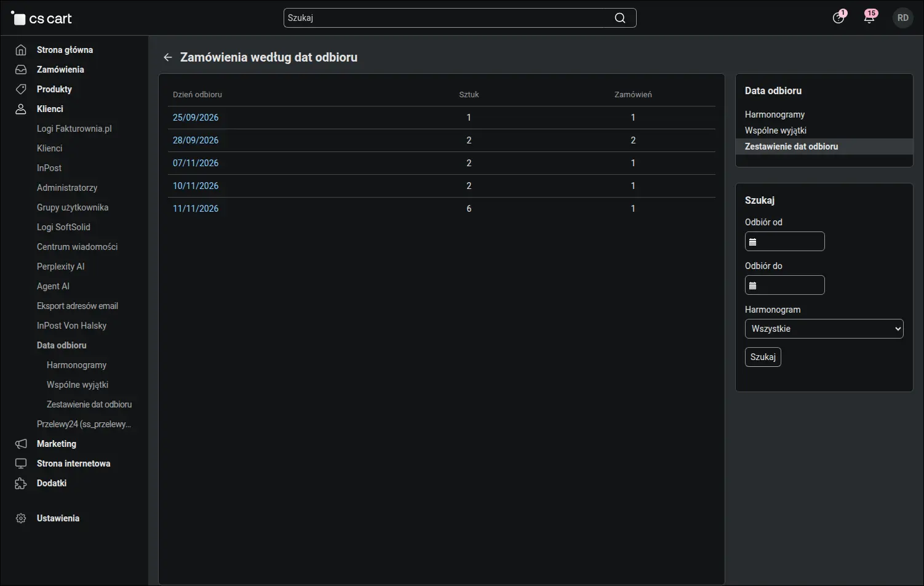Open the RD user avatar menu

[x=902, y=18]
